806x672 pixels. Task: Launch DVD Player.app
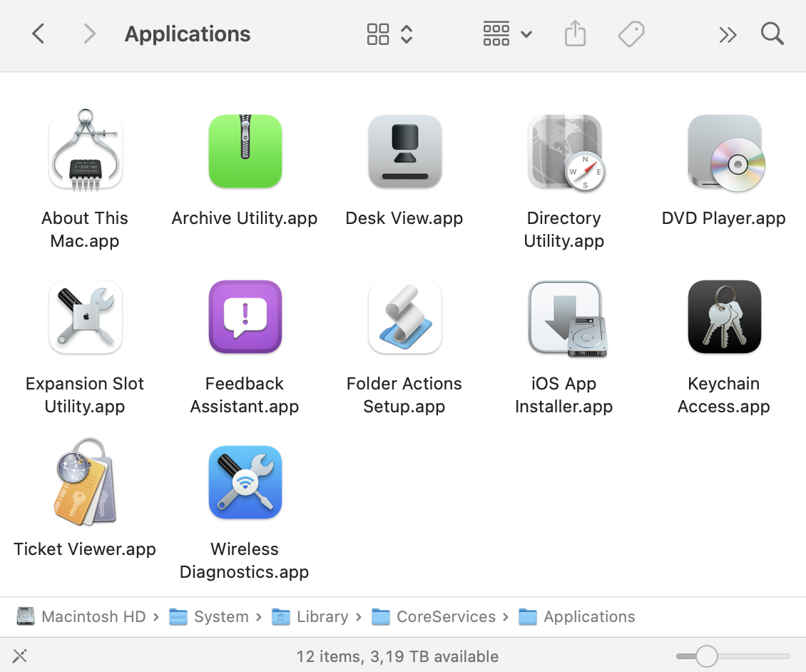[725, 151]
